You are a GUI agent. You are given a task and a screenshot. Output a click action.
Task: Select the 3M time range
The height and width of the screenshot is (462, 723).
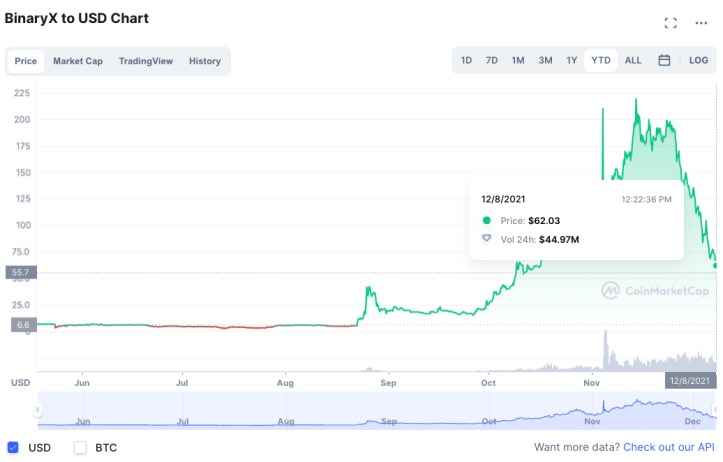point(545,60)
